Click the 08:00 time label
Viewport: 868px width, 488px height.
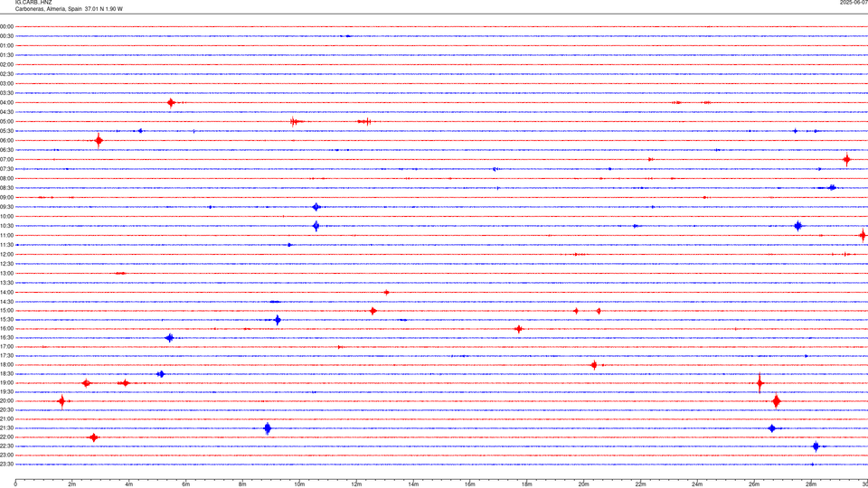(x=6, y=178)
